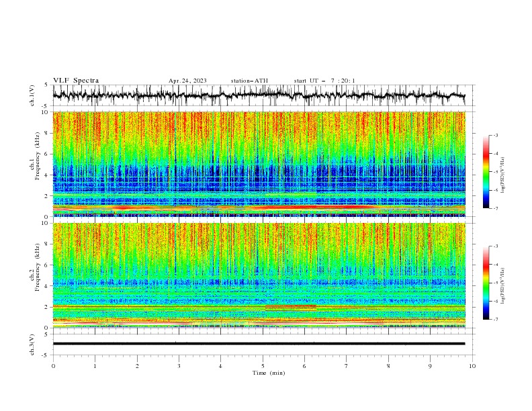Click the "ch.3(V)" axis label
Image resolution: width=532 pixels, height=411 pixels.
click(32, 345)
